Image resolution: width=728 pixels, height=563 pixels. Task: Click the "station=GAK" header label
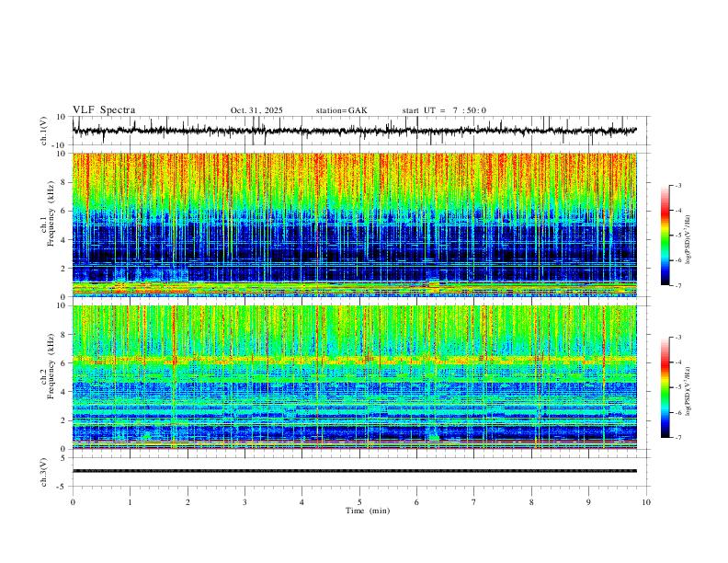click(341, 110)
